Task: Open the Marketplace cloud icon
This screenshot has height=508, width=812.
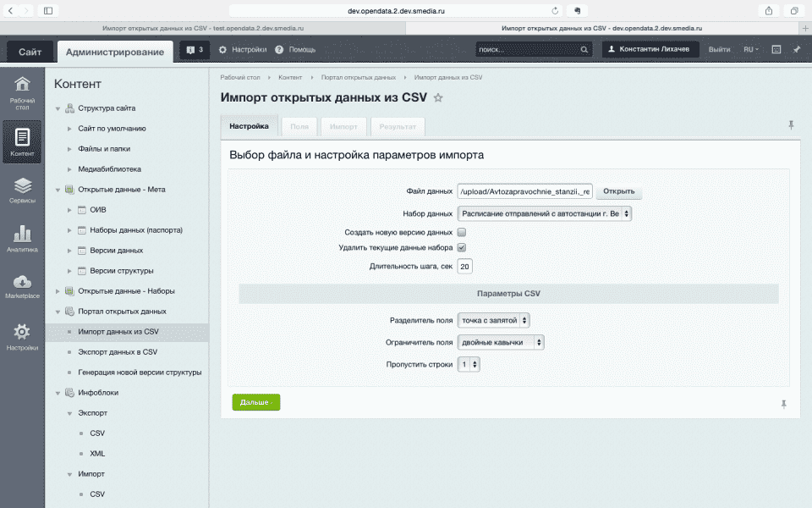Action: pos(22,287)
